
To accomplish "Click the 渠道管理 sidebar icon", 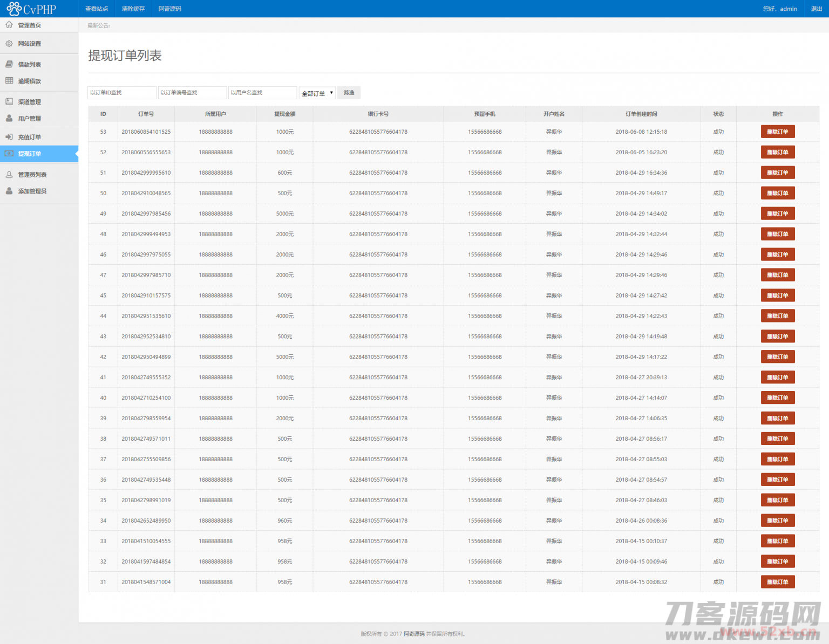I will 9,101.
